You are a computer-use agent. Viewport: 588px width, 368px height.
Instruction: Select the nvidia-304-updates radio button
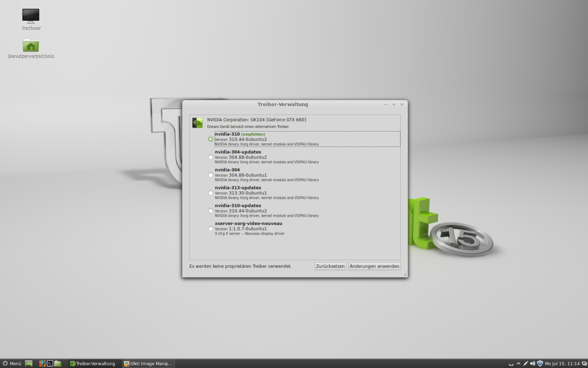(x=210, y=157)
